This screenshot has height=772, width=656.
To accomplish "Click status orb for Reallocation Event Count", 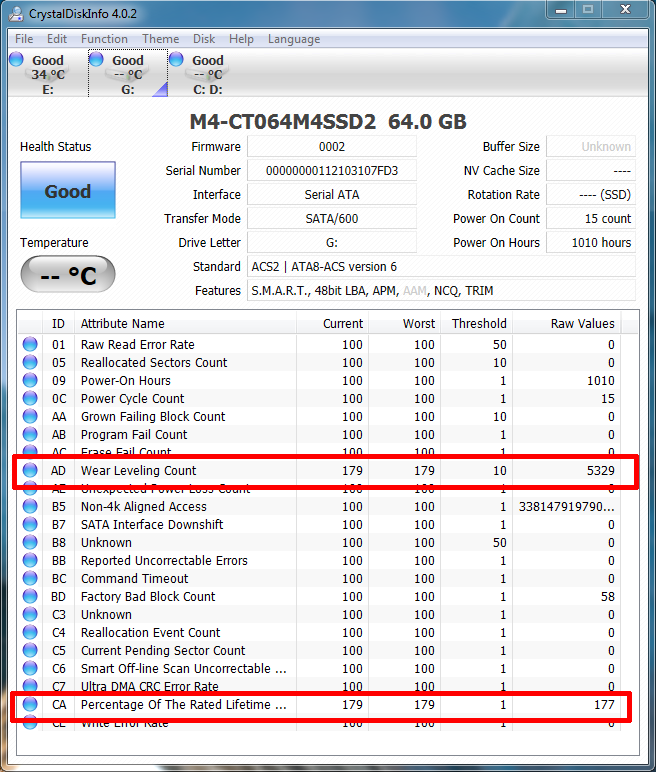I will [x=30, y=632].
